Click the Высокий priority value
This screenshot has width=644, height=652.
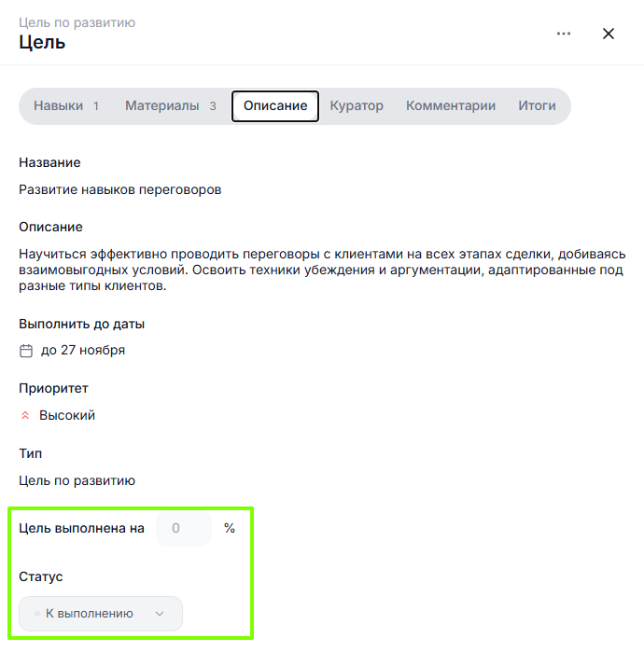67,416
